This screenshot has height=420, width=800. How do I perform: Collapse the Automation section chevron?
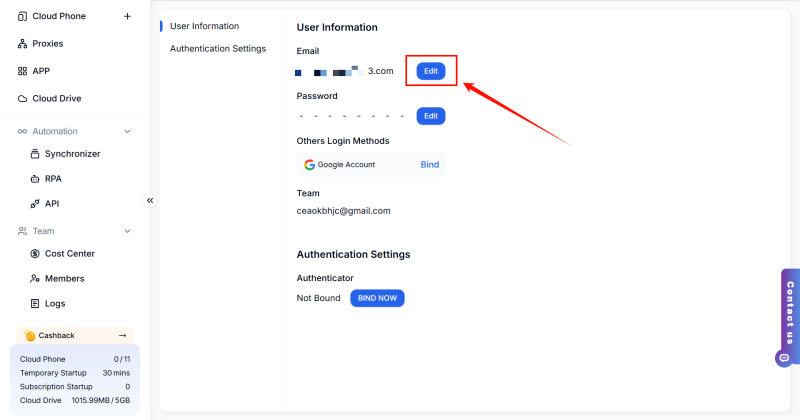tap(127, 132)
